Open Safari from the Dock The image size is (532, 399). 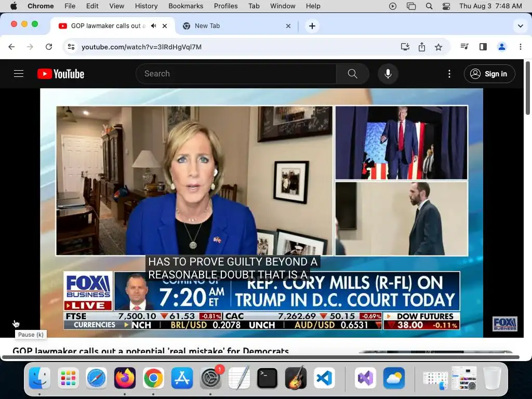pos(96,378)
